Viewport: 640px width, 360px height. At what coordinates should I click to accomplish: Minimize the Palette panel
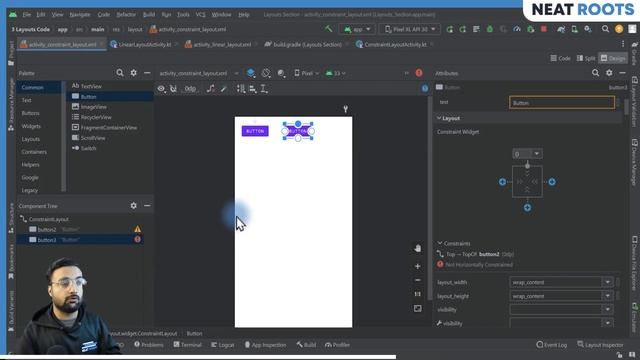coord(147,73)
